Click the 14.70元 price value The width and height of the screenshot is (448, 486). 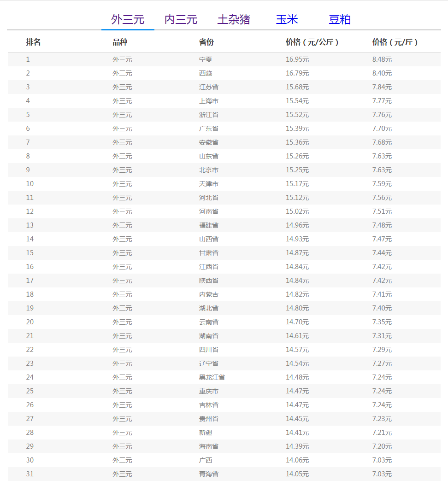(x=297, y=322)
